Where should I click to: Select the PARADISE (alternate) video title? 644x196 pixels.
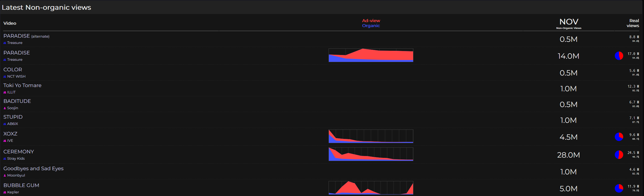tap(26, 36)
